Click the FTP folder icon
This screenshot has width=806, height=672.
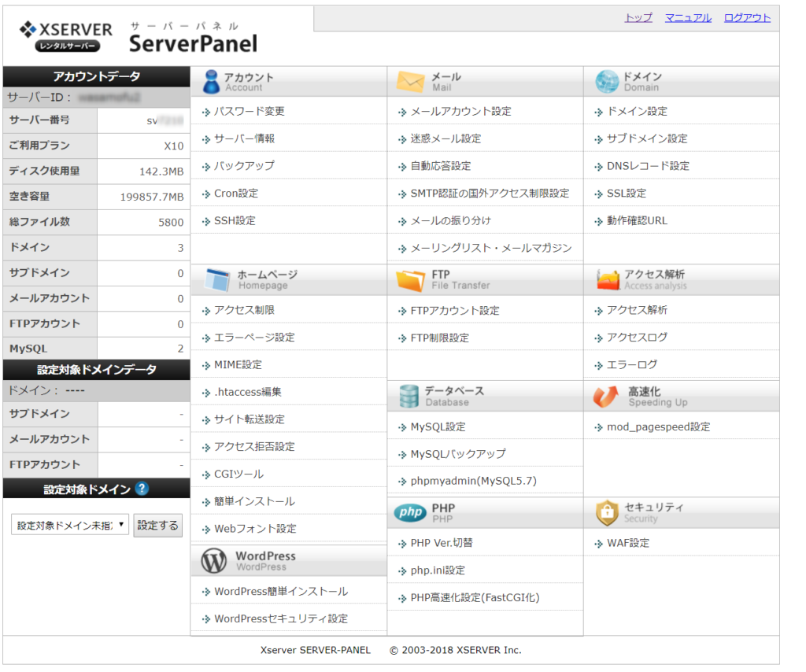[x=410, y=280]
